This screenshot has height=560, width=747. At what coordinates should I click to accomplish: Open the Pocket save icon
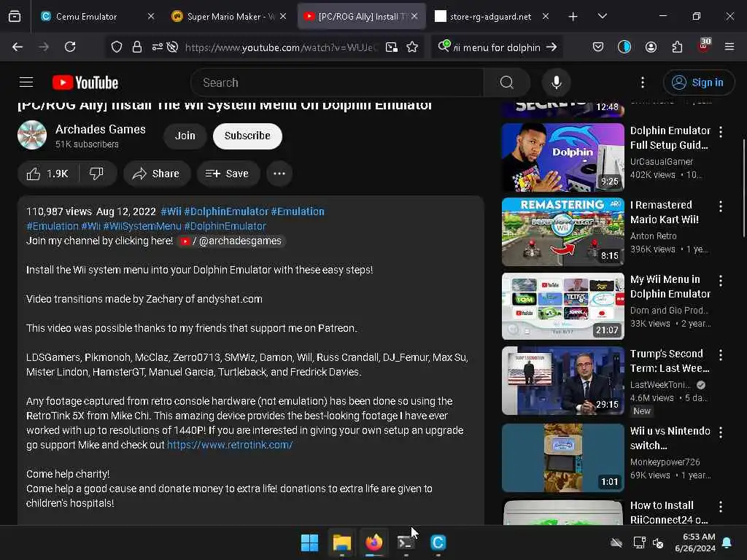(x=598, y=47)
